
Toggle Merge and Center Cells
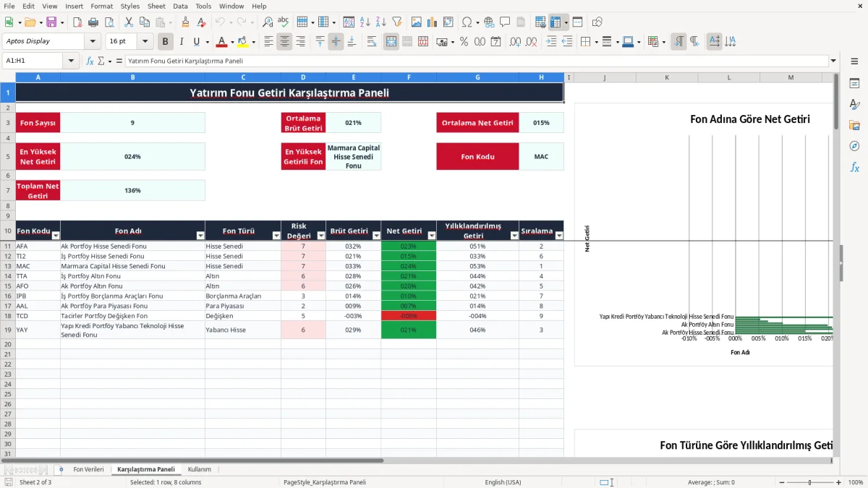(x=391, y=42)
